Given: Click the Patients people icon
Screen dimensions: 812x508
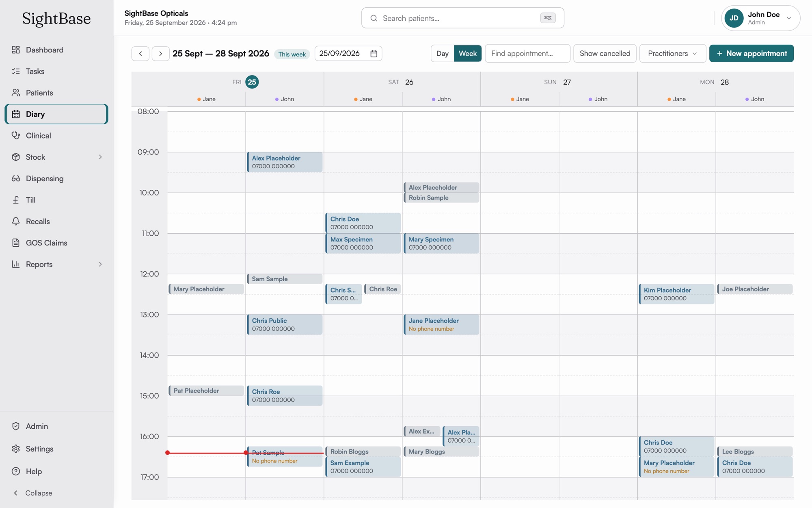Looking at the screenshot, I should point(16,93).
